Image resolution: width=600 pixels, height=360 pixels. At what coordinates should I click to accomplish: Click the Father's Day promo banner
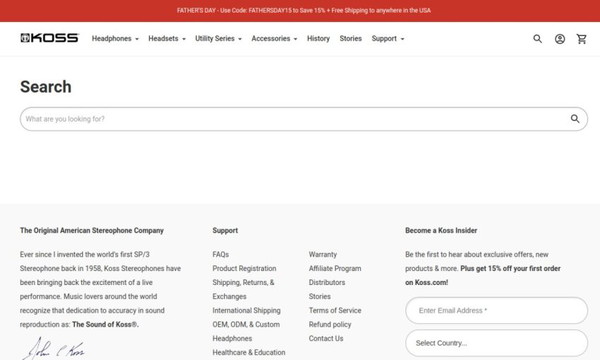pos(303,11)
